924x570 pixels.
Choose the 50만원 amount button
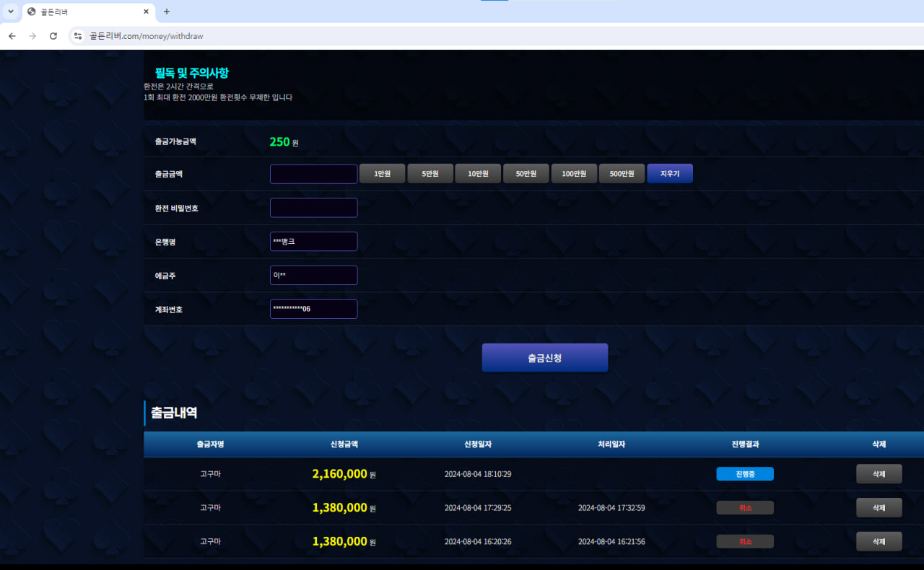[525, 174]
